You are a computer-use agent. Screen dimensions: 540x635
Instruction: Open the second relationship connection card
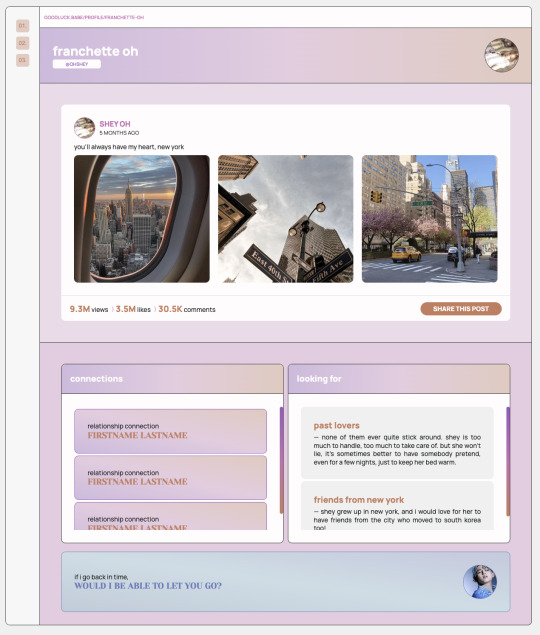click(171, 477)
